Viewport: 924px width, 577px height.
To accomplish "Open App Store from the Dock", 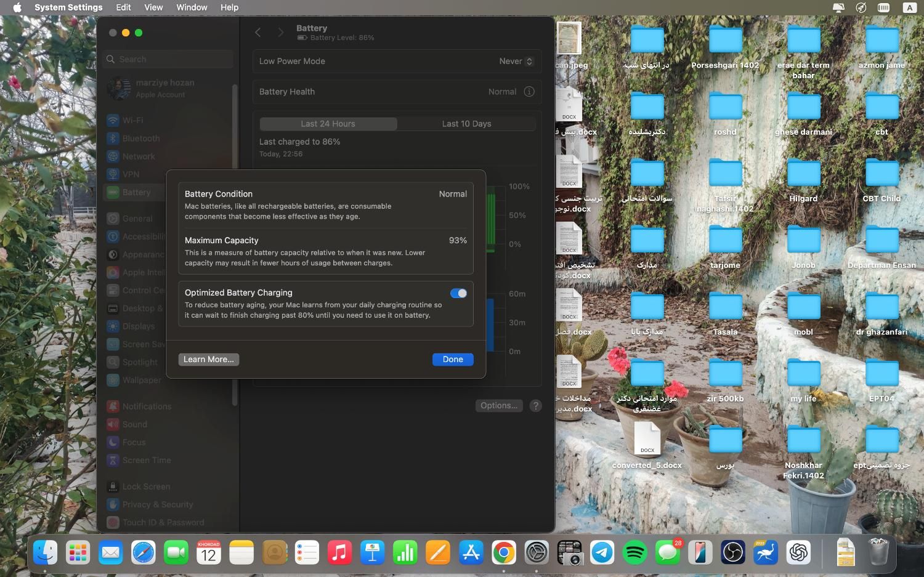I will [471, 552].
